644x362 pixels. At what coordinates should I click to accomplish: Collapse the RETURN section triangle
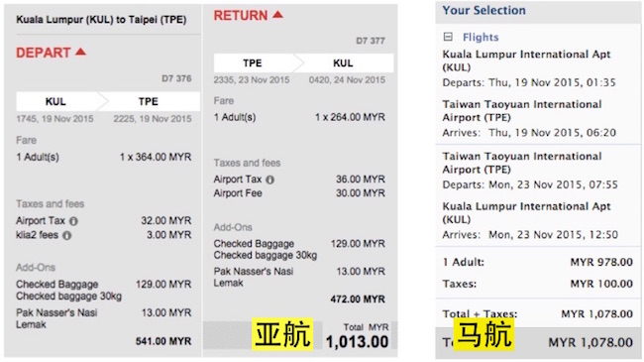pyautogui.click(x=278, y=15)
